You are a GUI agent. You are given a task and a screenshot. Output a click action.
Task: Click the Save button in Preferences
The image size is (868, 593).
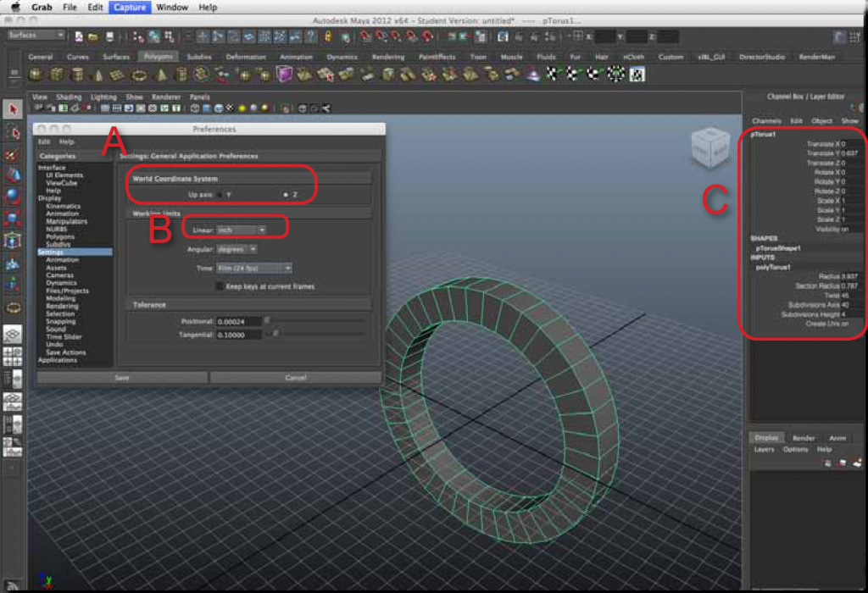(x=121, y=377)
